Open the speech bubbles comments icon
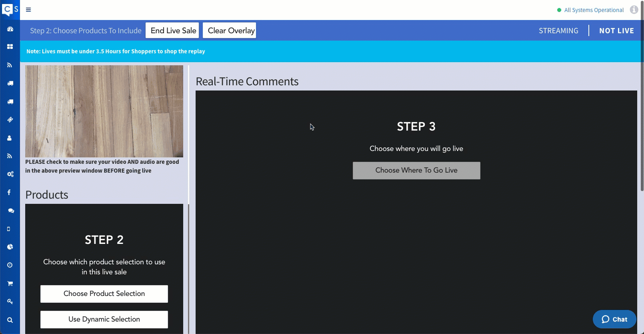The width and height of the screenshot is (644, 334). [x=10, y=211]
